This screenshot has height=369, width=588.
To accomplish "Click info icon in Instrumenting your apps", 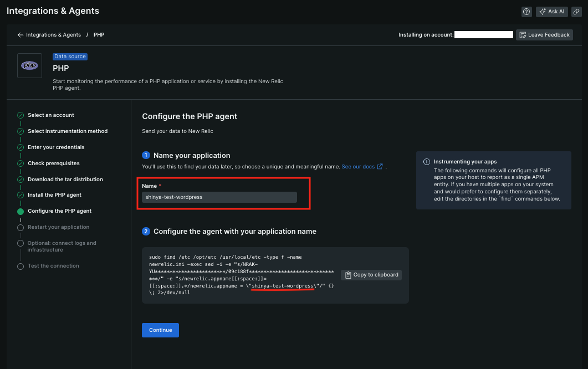I will click(x=426, y=162).
